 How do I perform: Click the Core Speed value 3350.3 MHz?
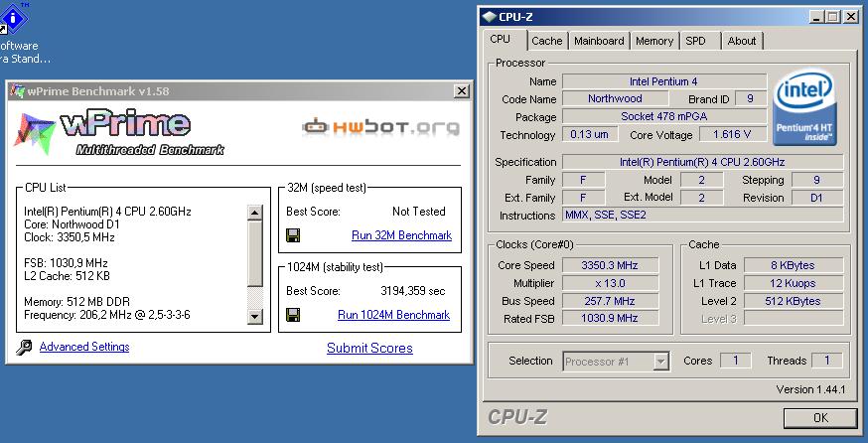[x=610, y=265]
